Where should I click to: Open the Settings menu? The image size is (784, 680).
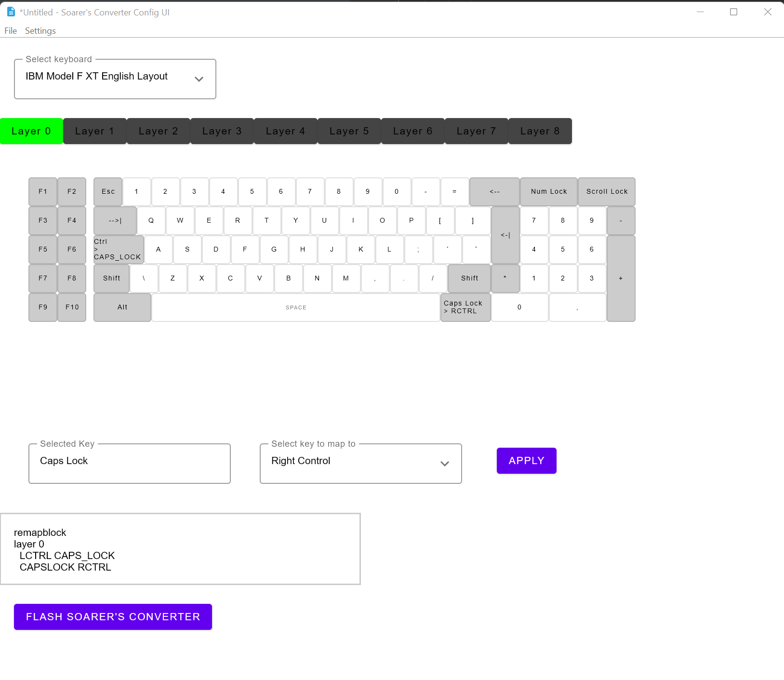[40, 30]
